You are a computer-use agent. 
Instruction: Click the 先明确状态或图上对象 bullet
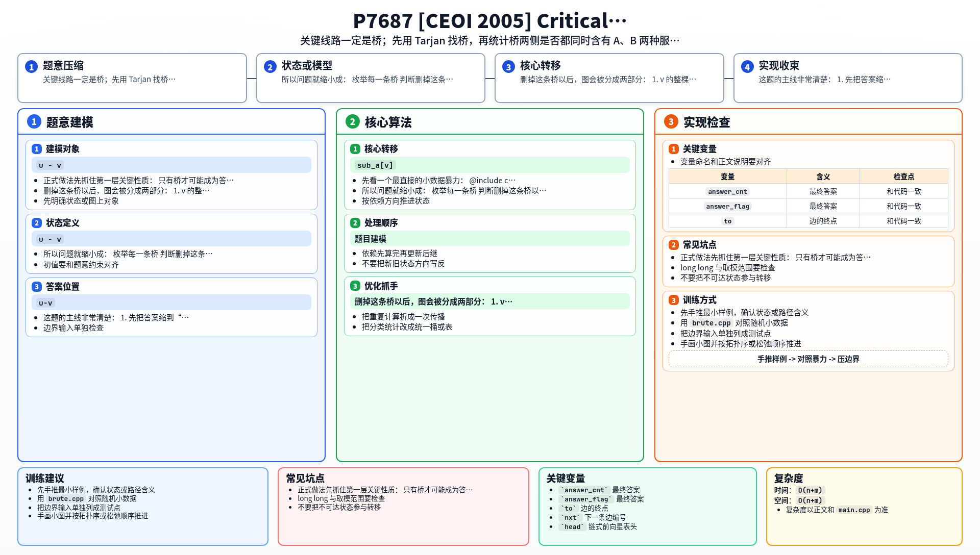coord(81,201)
